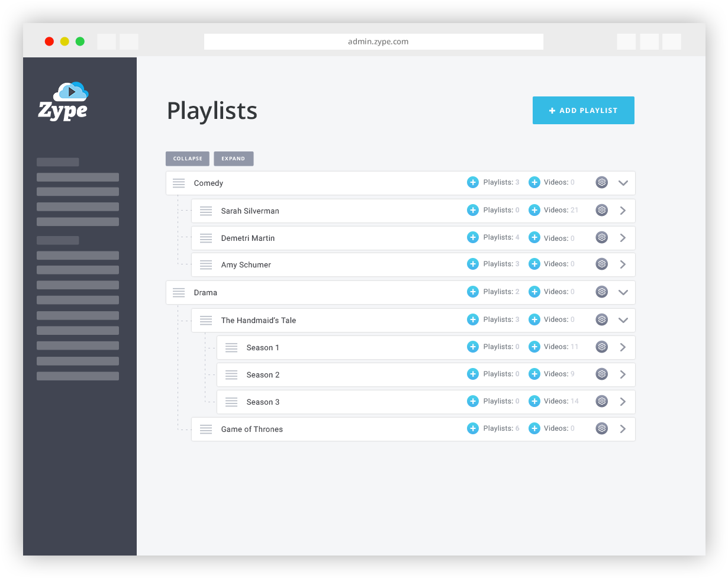This screenshot has width=728, height=578.
Task: Add videos to the Comedy playlist
Action: coord(534,182)
